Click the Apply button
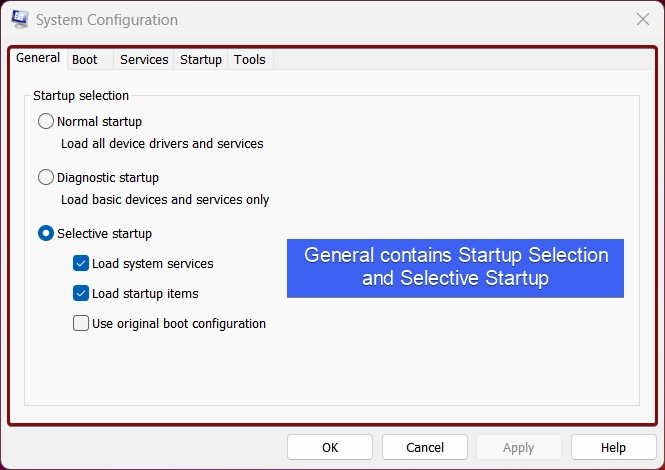Viewport: 665px width, 470px height. tap(519, 447)
